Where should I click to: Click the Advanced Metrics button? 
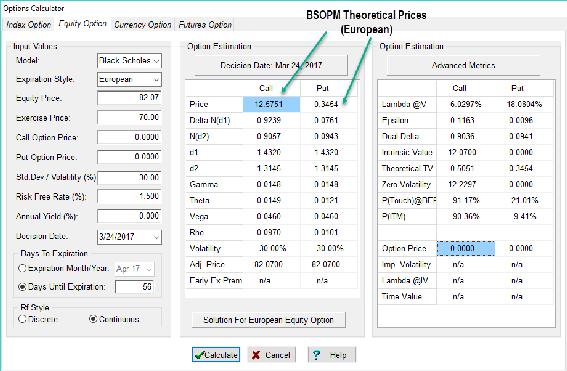coord(464,65)
